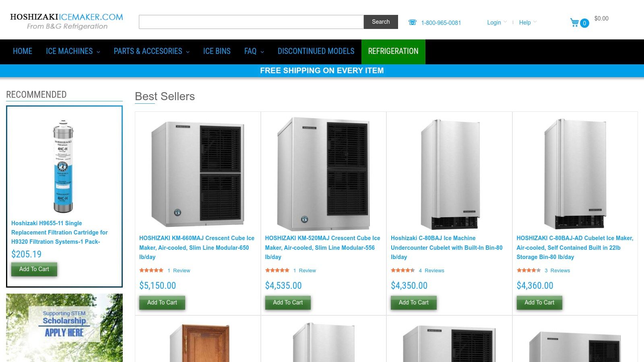The width and height of the screenshot is (644, 362).
Task: Click the Supporting STEM Scholarship banner
Action: coord(64,328)
